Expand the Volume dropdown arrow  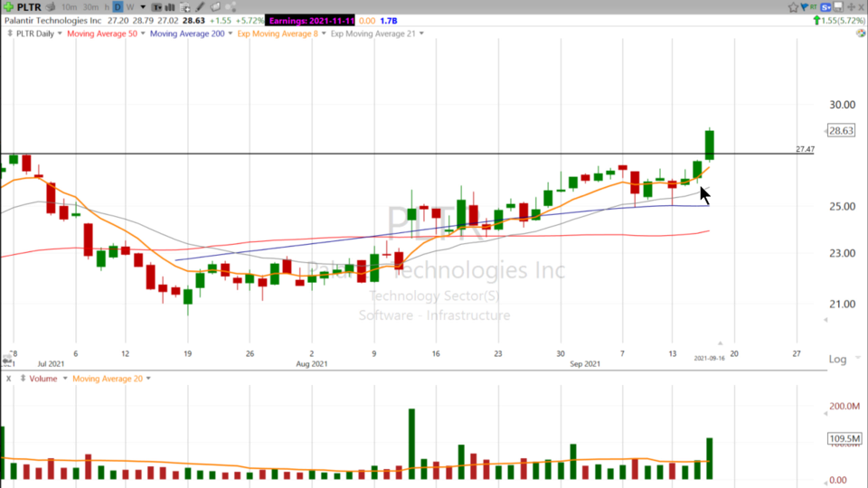[65, 379]
